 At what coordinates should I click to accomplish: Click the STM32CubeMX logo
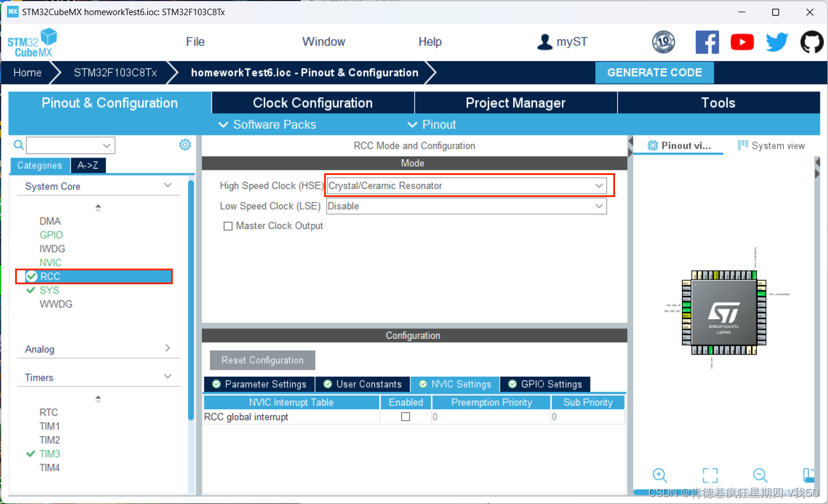33,42
